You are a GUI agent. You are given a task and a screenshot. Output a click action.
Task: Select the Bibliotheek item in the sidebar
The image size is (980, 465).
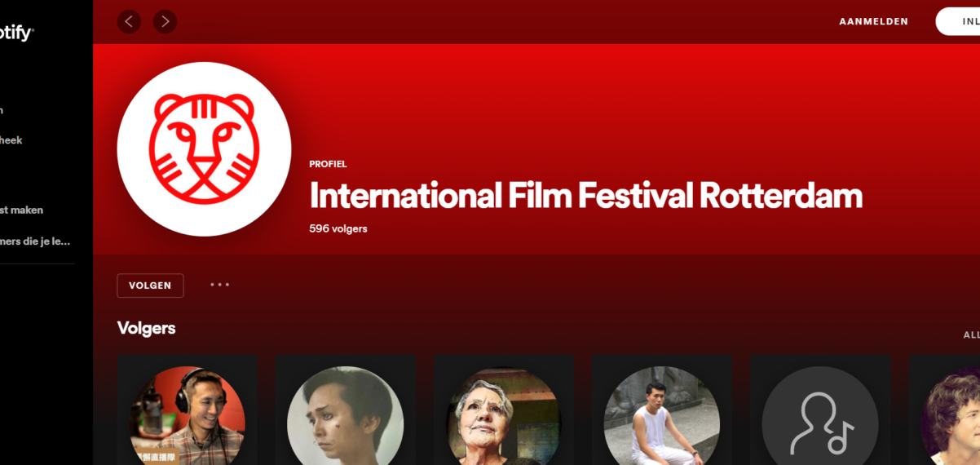click(x=11, y=140)
